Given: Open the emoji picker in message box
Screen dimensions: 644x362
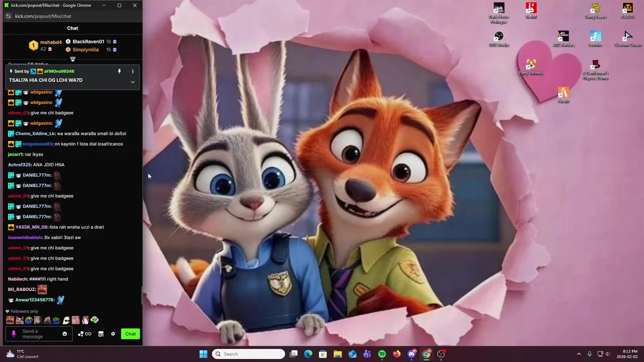Looking at the screenshot, I should click(64, 334).
